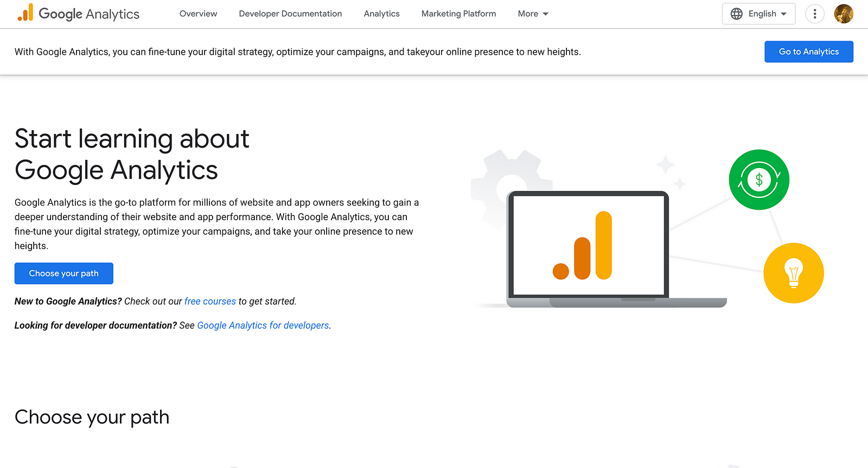Open the user profile avatar
This screenshot has height=468, width=868.
click(x=844, y=14)
